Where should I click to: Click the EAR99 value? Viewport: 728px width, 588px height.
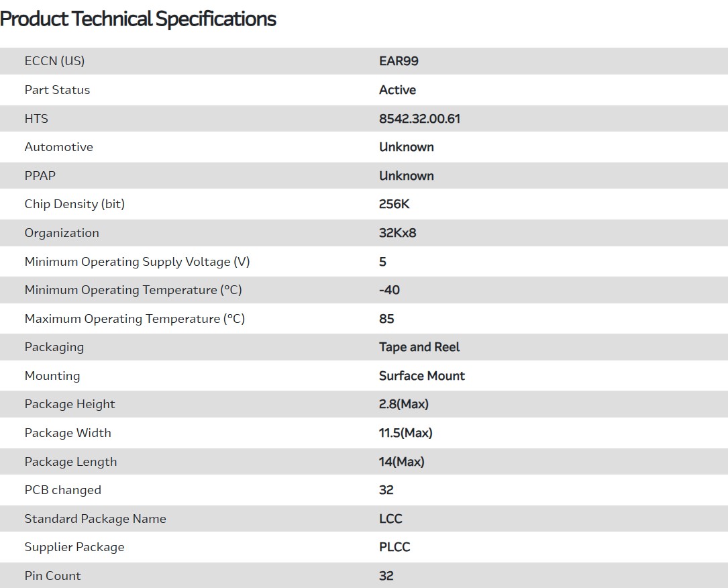[399, 61]
